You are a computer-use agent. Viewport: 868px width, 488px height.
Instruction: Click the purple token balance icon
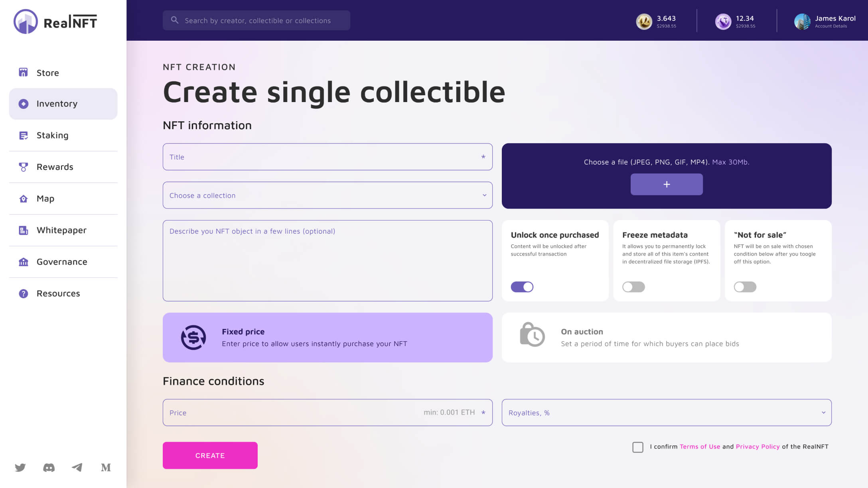(723, 22)
